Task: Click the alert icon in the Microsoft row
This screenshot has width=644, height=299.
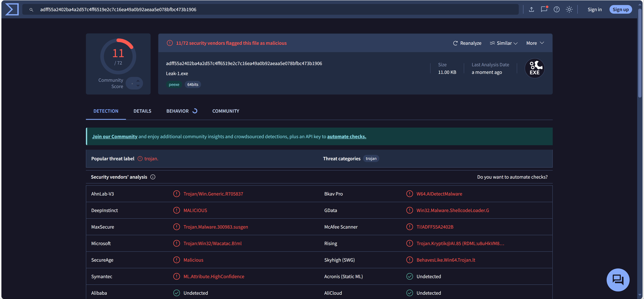Action: [176, 243]
